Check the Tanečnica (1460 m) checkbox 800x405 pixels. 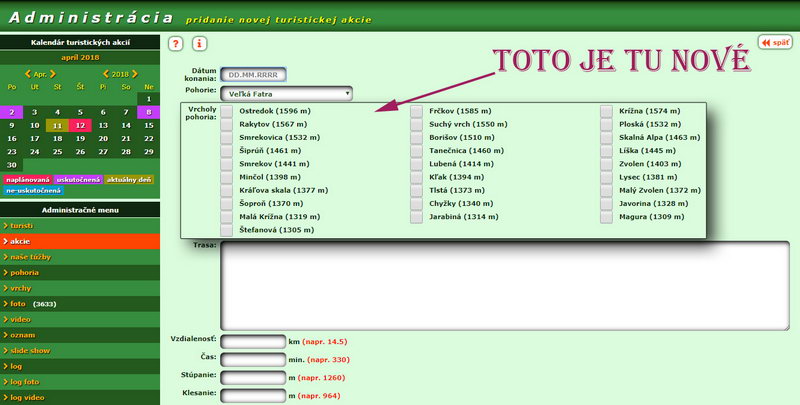416,151
